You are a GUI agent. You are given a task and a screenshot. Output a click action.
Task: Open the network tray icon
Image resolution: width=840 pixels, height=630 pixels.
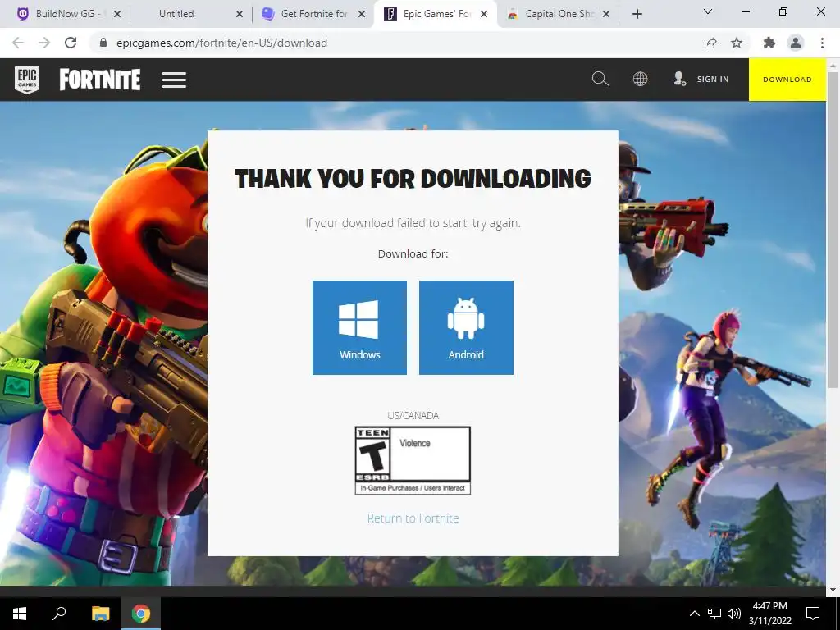point(714,614)
